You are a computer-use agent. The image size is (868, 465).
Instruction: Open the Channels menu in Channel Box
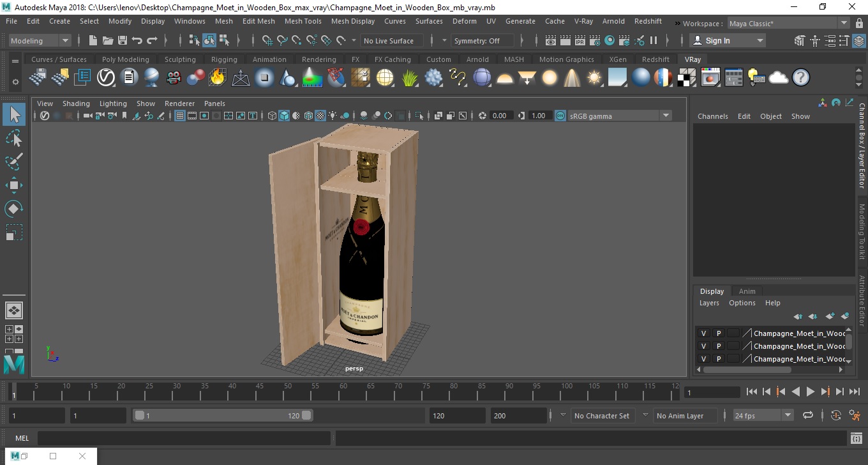713,116
